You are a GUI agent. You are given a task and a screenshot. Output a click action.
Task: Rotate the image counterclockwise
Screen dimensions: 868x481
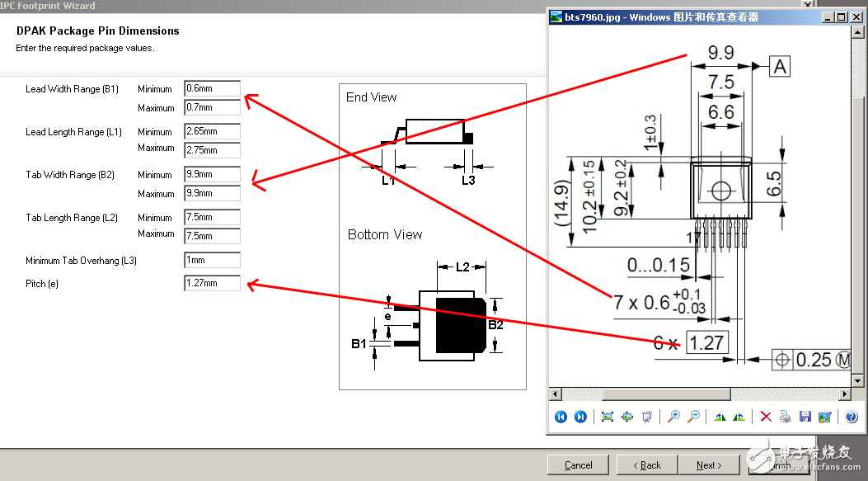pos(739,417)
